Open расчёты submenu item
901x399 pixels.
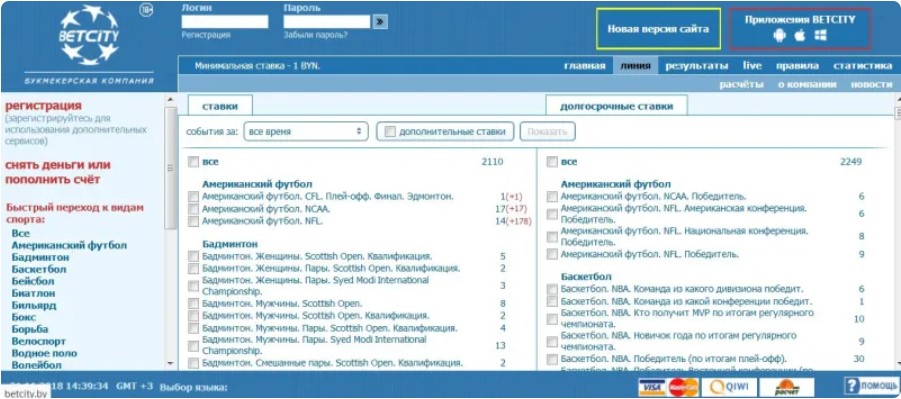pos(741,85)
